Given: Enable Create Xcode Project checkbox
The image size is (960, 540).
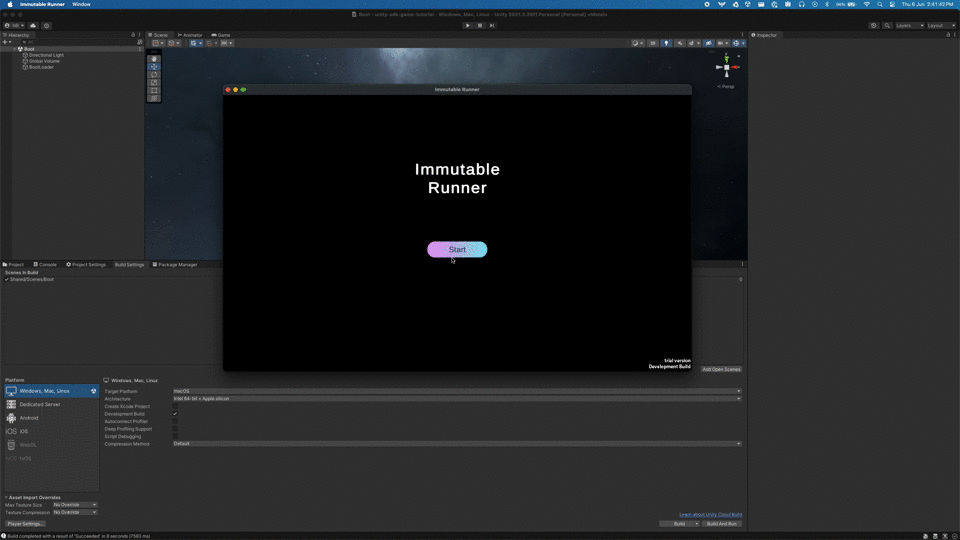Looking at the screenshot, I should [x=175, y=407].
